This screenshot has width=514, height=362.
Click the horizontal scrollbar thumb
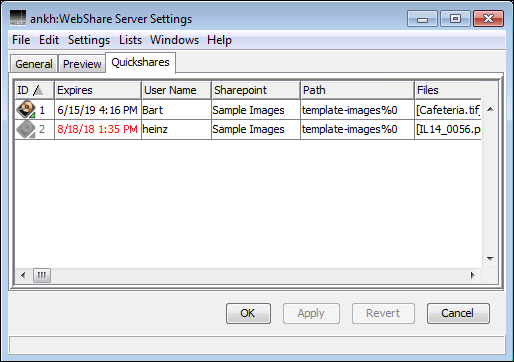tap(42, 275)
